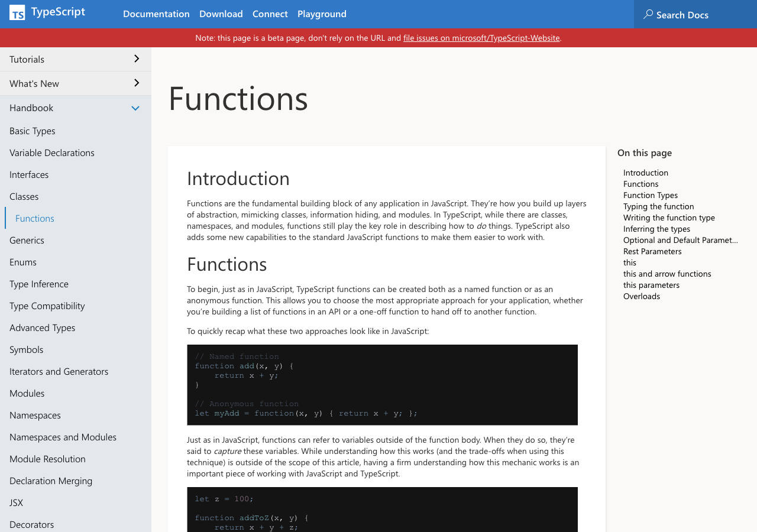Open Advanced Types in the sidebar
This screenshot has width=757, height=532.
pos(43,327)
